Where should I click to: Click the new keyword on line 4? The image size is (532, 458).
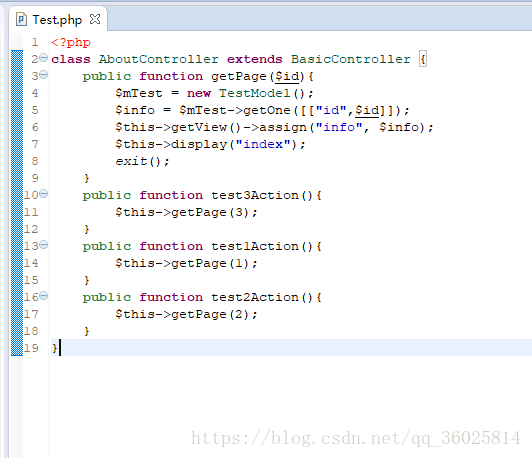click(x=199, y=93)
